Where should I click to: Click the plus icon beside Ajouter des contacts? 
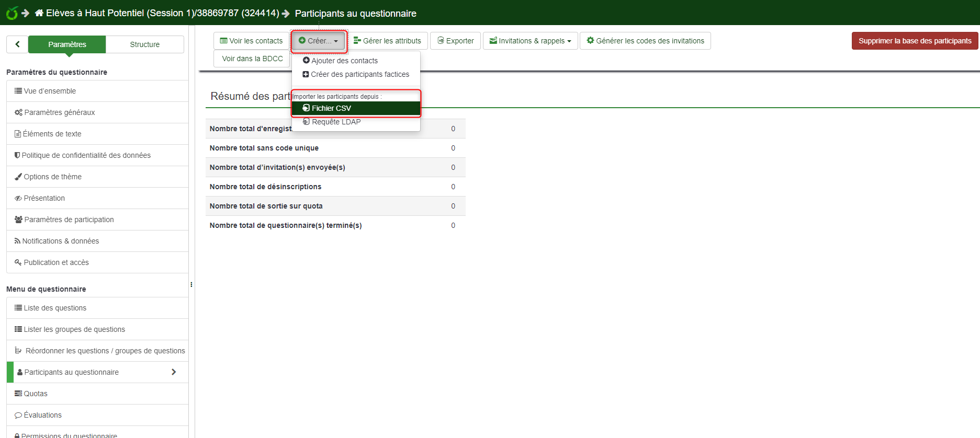point(306,61)
